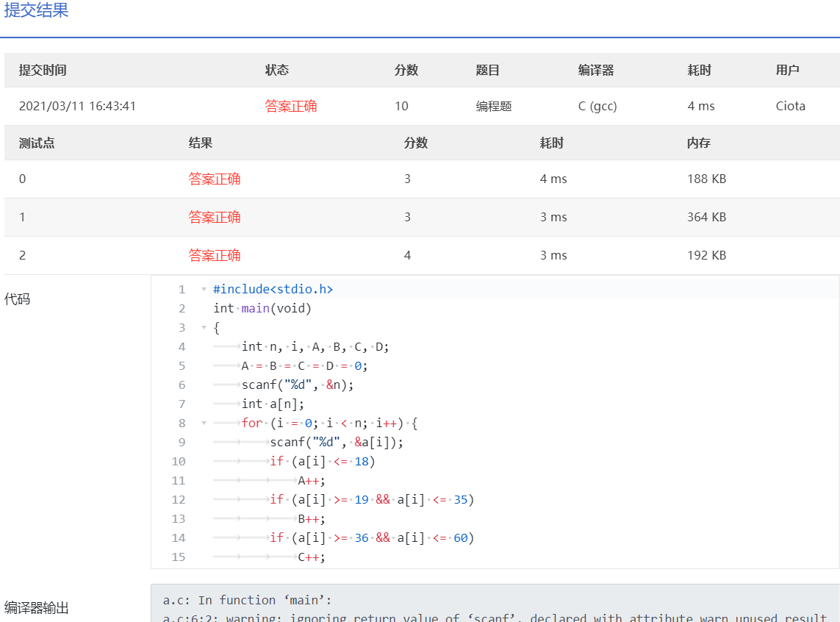Place cursor on int main(void) line
The width and height of the screenshot is (840, 622).
pos(262,309)
